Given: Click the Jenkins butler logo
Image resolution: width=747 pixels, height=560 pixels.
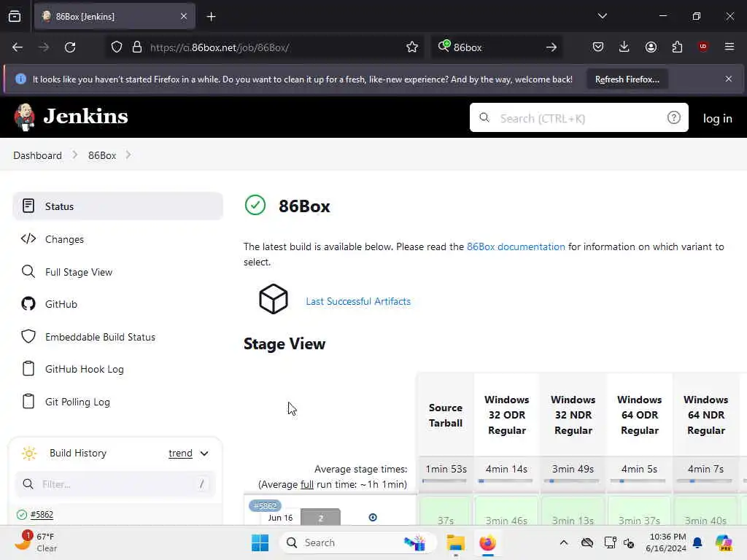Looking at the screenshot, I should (x=24, y=117).
